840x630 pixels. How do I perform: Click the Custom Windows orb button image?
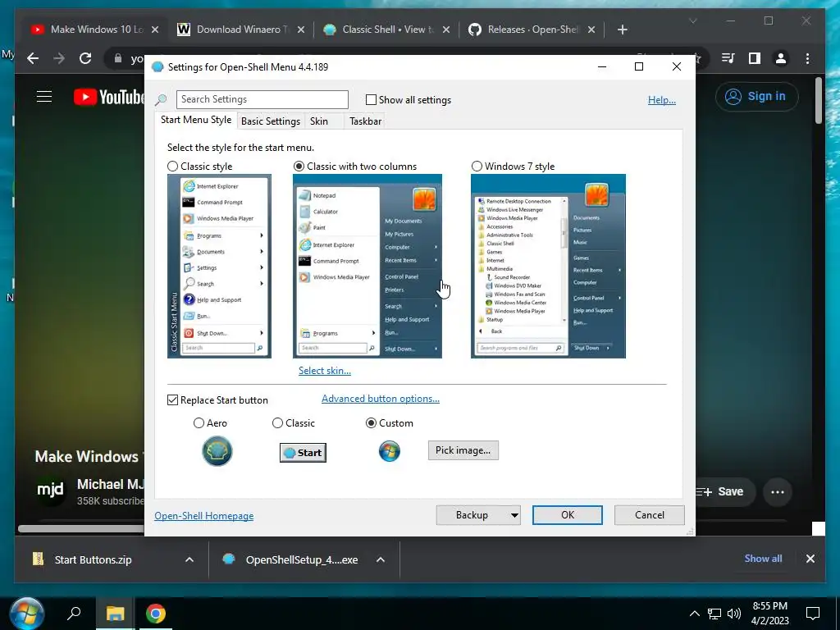point(390,451)
